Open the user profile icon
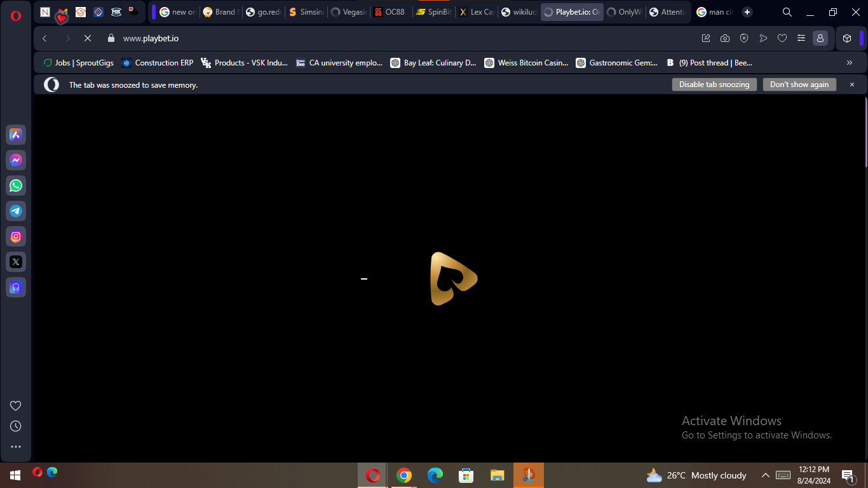Screen dimensions: 868x488 (820, 38)
